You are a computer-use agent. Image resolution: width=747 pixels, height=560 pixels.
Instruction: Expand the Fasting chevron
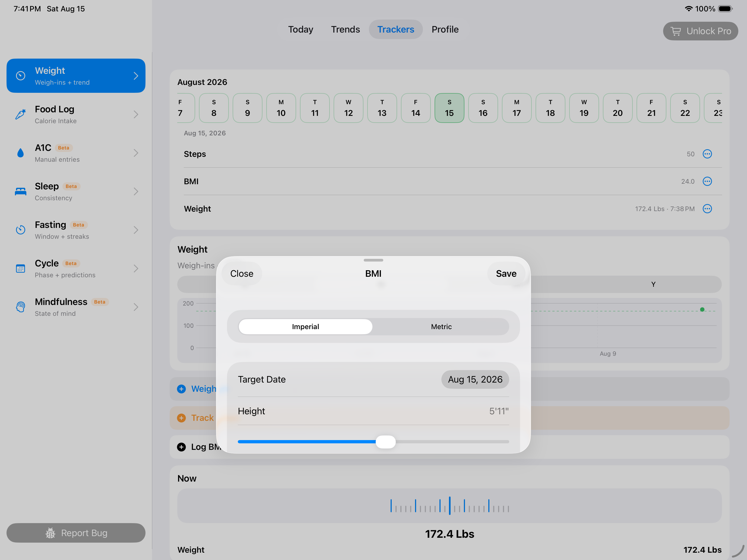click(136, 230)
